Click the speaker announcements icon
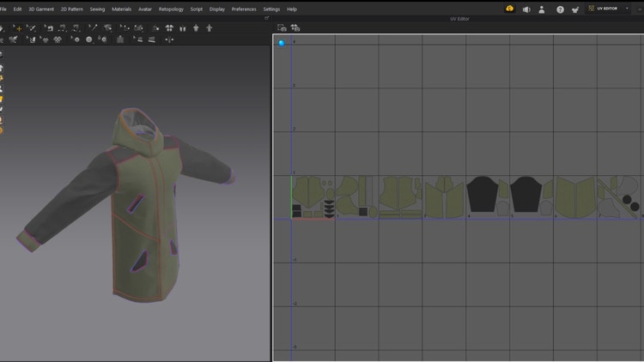644x362 pixels. [526, 9]
